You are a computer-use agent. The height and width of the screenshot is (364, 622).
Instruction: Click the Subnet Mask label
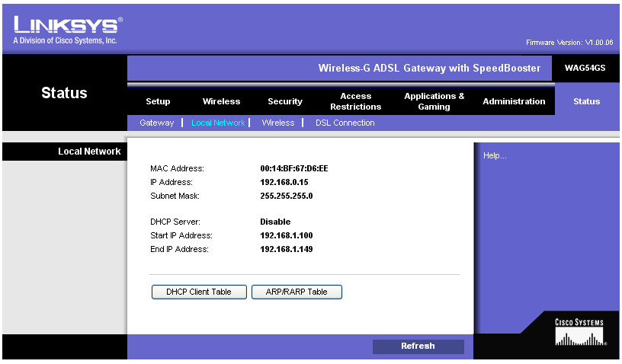175,196
